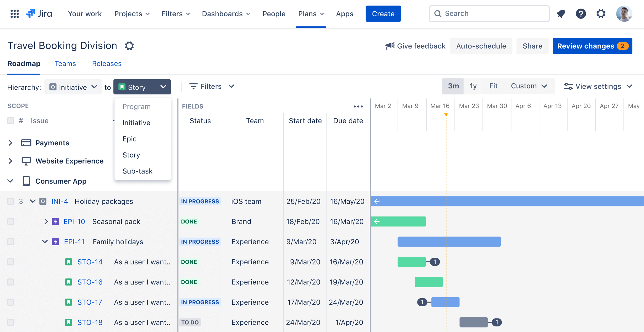
Task: Expand the Payments scope item
Action: (10, 142)
